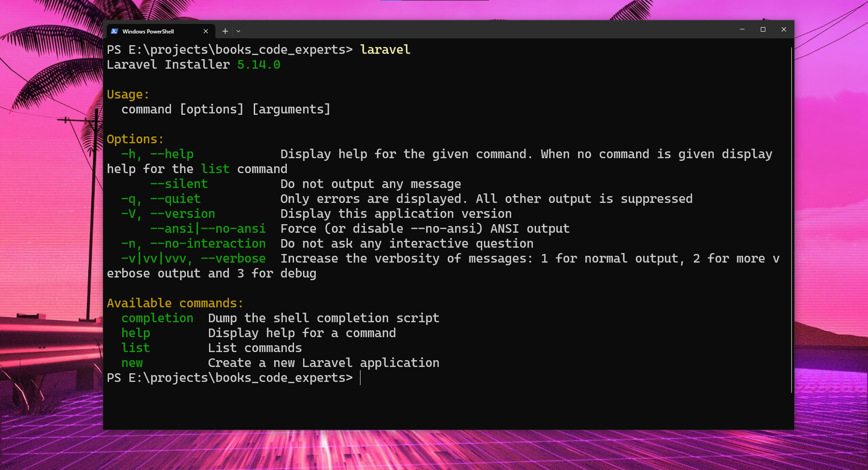Expand the new tab profile dropdown
The image size is (868, 470).
click(238, 31)
